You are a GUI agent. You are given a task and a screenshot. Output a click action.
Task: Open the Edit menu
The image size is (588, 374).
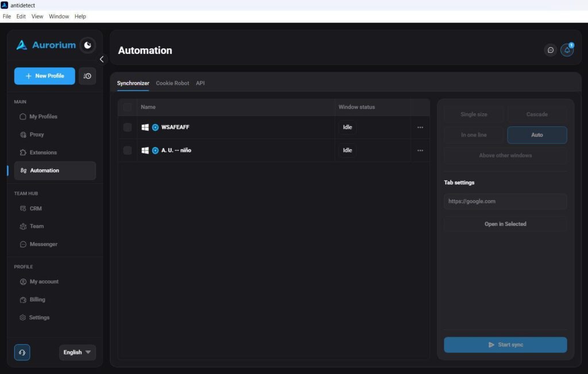[21, 17]
